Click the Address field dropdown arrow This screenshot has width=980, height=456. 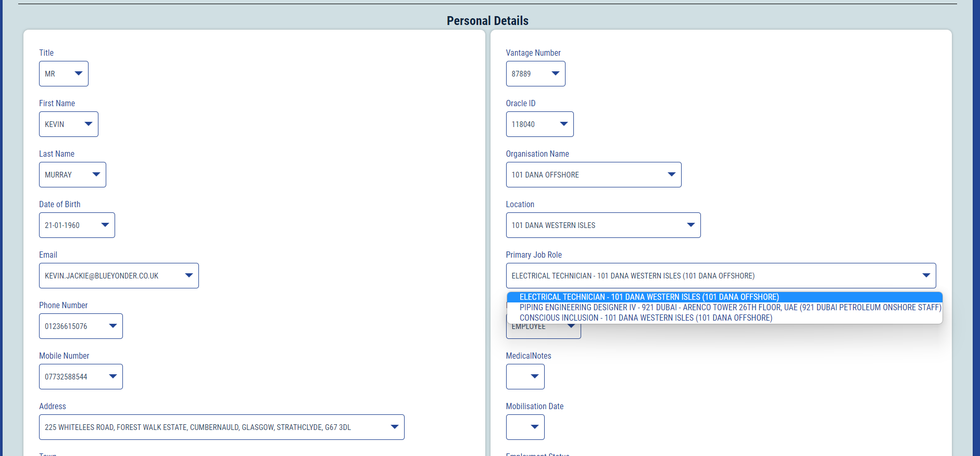tap(394, 427)
